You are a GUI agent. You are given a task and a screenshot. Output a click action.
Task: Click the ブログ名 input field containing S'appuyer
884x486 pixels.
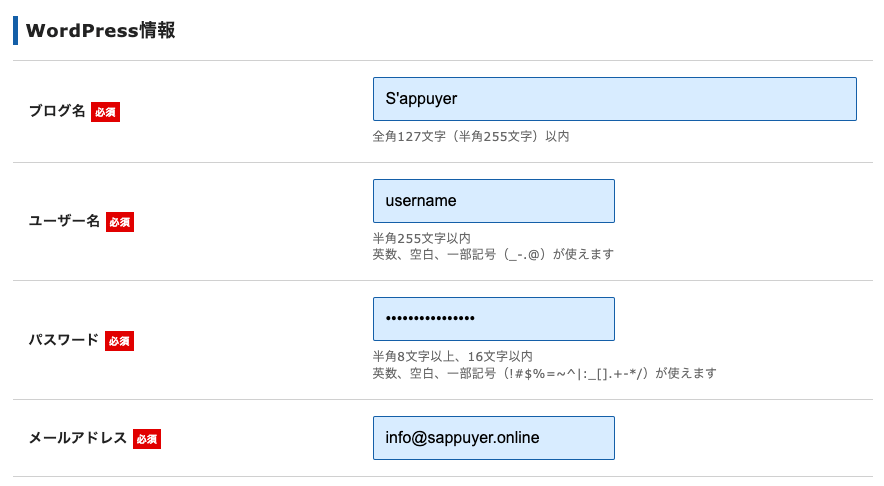[x=614, y=99]
